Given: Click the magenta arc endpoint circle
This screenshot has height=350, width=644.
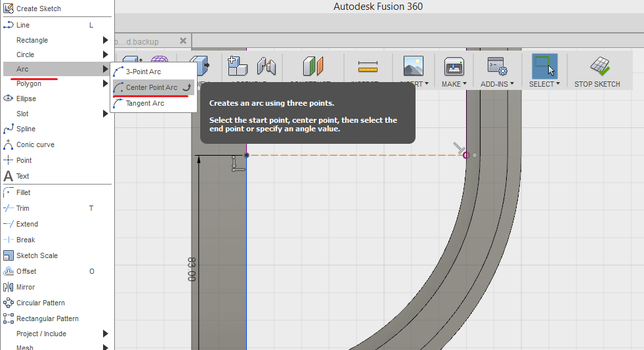Looking at the screenshot, I should click(x=466, y=155).
